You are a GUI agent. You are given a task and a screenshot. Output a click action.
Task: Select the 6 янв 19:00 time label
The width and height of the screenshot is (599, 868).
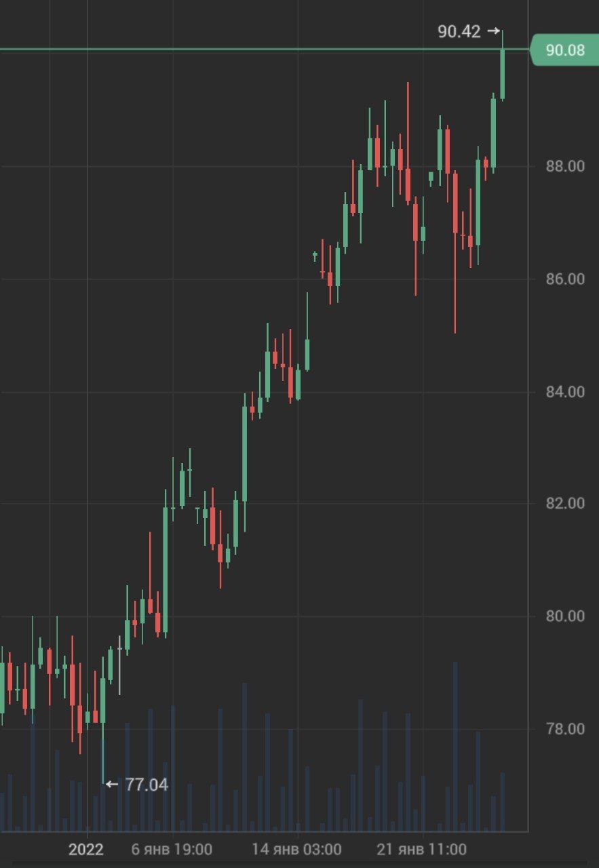(x=172, y=849)
